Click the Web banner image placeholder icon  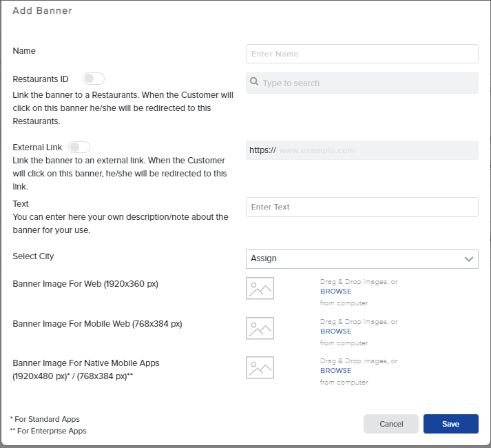[x=260, y=288]
